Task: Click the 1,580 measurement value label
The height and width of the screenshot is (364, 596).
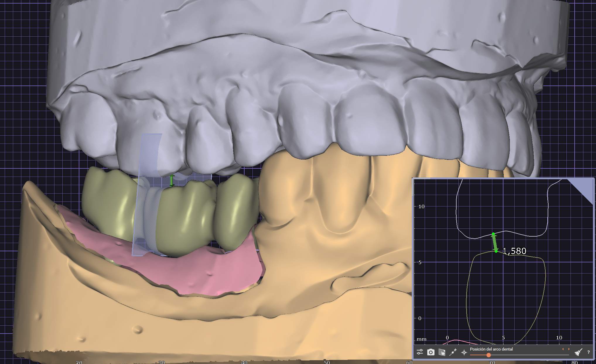Action: pos(514,251)
